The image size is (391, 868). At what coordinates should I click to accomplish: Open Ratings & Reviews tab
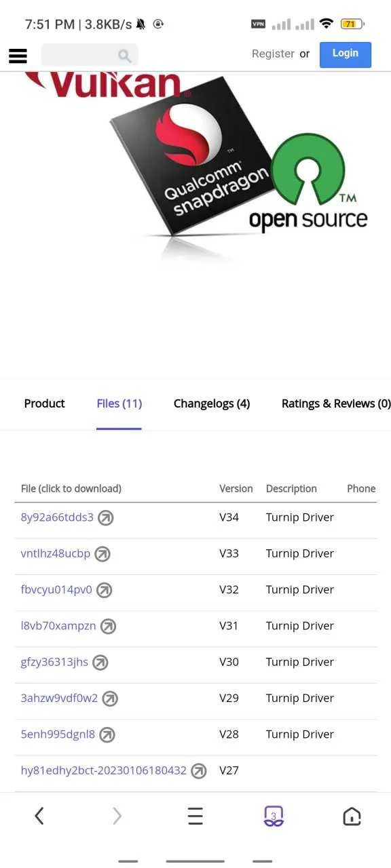pos(336,403)
